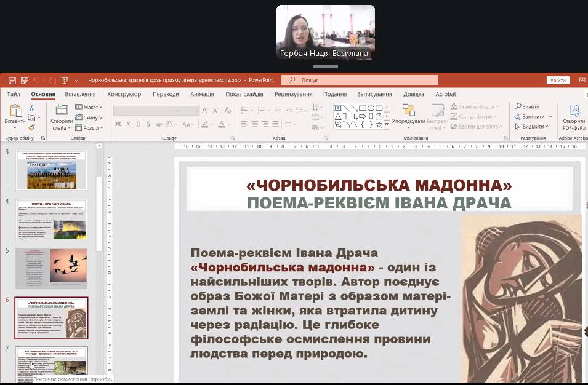Expand the shapes gallery more arrow
Screen dimensions: 588x385
387,125
